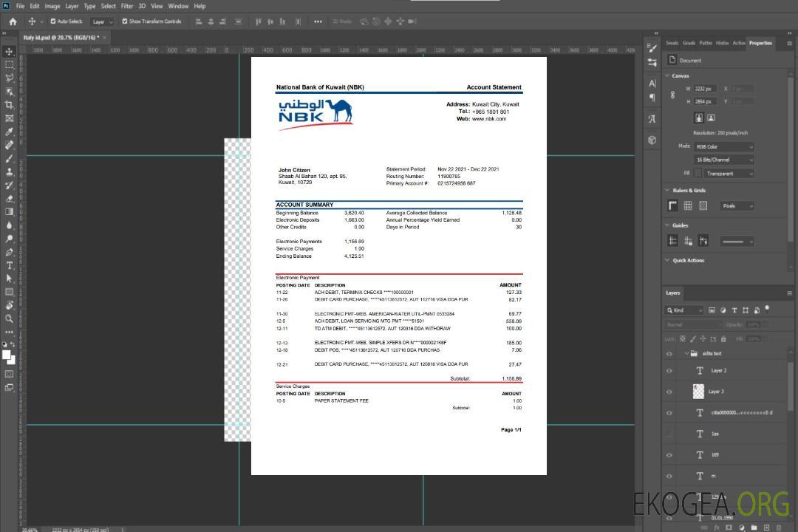Open the Brush Settings panel icon
Viewport: 798px width, 532px height.
652,48
